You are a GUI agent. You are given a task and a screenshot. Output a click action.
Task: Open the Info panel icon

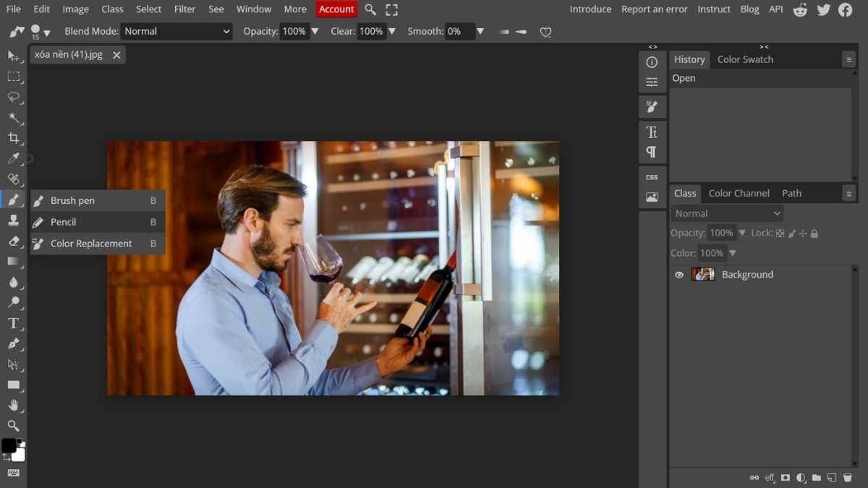click(x=652, y=62)
